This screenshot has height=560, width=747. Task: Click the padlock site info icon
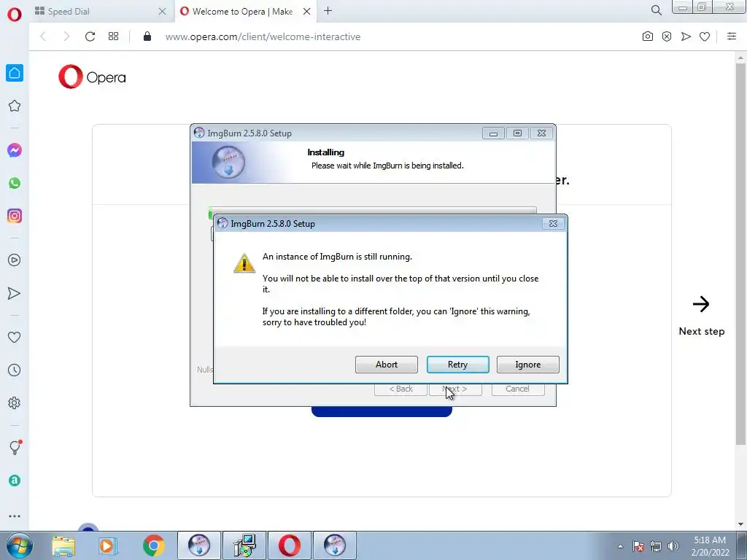point(147,36)
